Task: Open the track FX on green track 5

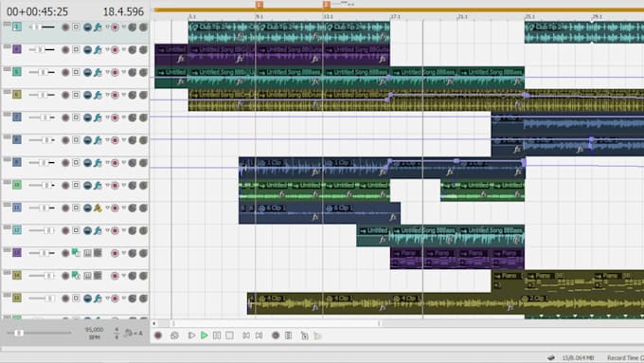Action: [98, 72]
